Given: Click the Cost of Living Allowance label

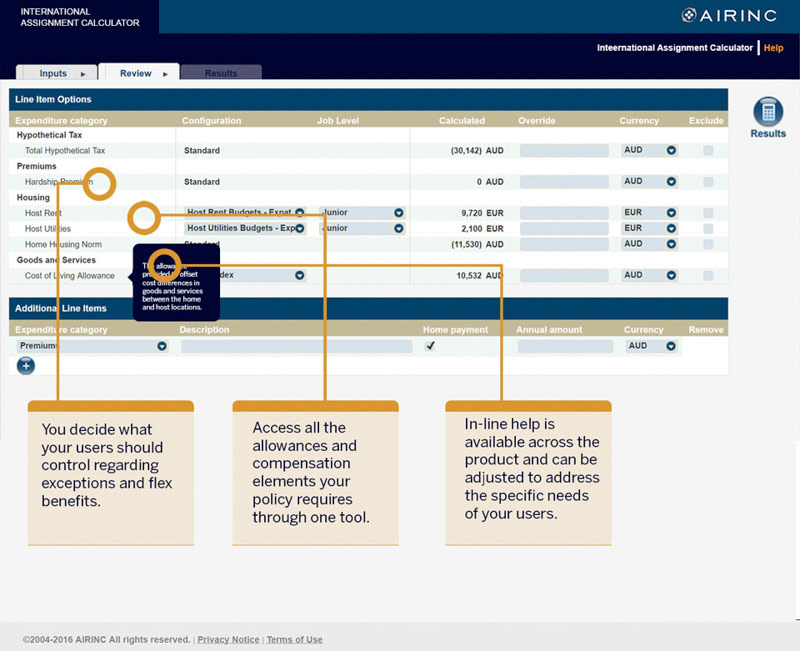Looking at the screenshot, I should (x=69, y=276).
